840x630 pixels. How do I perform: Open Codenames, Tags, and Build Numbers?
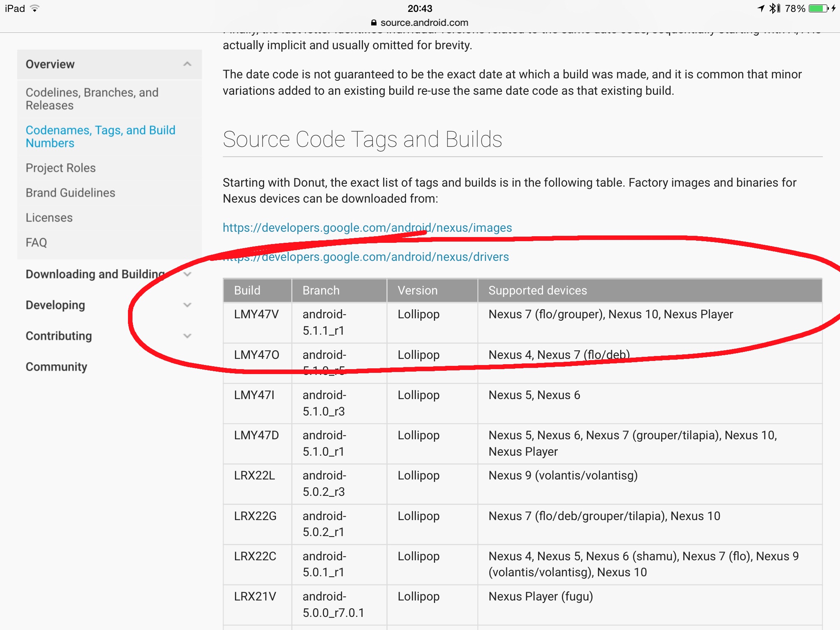coord(100,137)
